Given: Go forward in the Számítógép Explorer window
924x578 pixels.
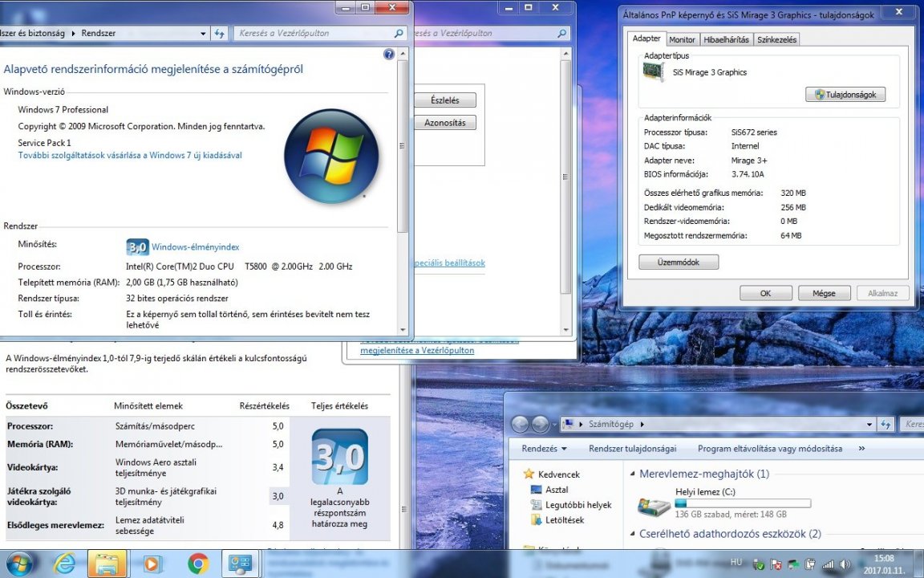Looking at the screenshot, I should pos(540,424).
